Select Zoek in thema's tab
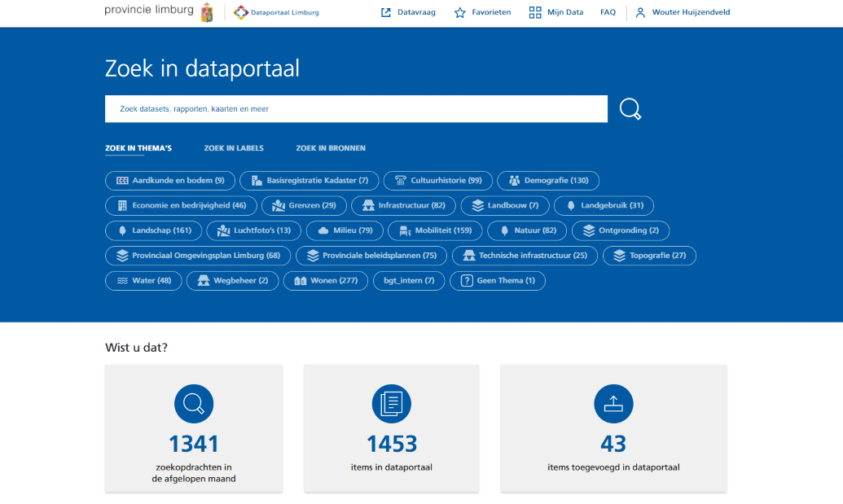This screenshot has height=504, width=843. 138,148
